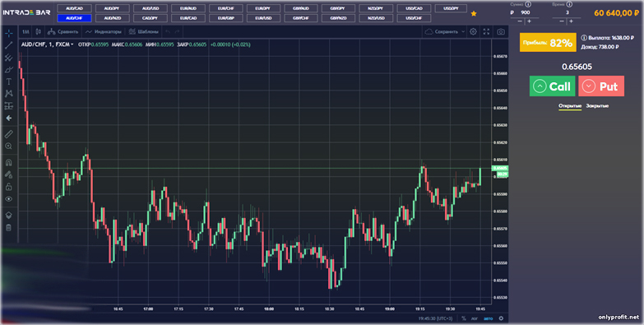Toggle stay in drawing mode
644x325 pixels.
[8, 174]
